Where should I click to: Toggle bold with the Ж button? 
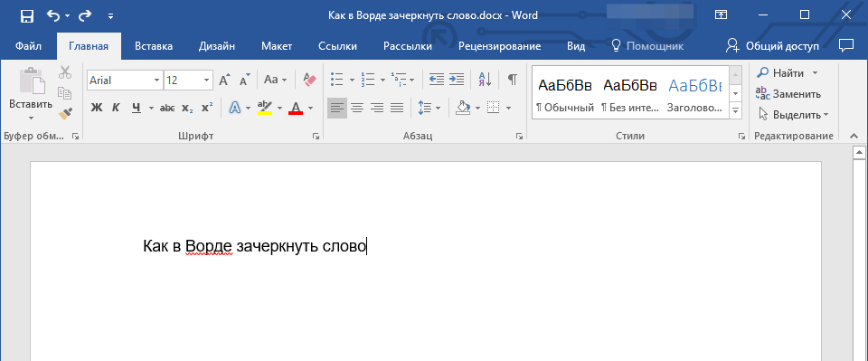[97, 108]
